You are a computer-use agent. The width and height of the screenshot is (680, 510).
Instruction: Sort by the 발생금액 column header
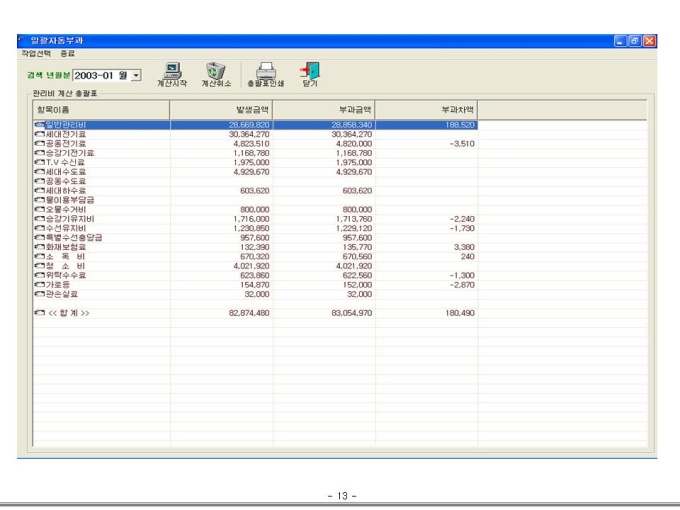point(221,110)
